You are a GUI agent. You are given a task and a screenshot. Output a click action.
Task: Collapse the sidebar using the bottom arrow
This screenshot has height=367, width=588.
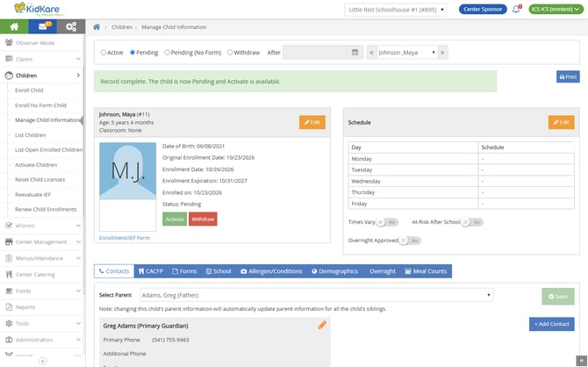(43, 361)
